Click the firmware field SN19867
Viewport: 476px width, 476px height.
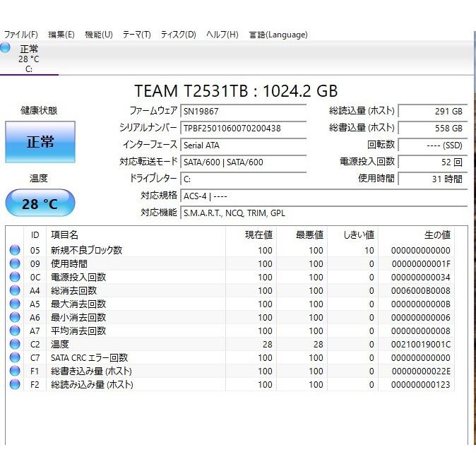(x=244, y=111)
